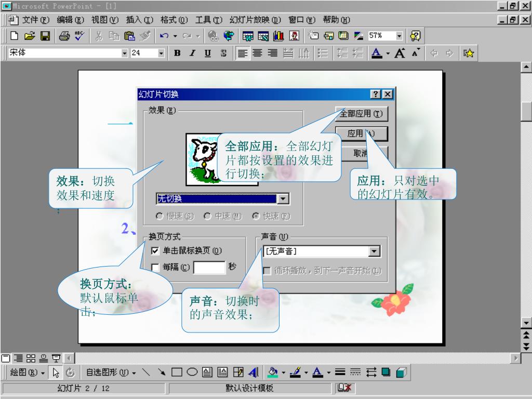Click the dialog help question mark button
532x399 pixels.
coord(375,94)
